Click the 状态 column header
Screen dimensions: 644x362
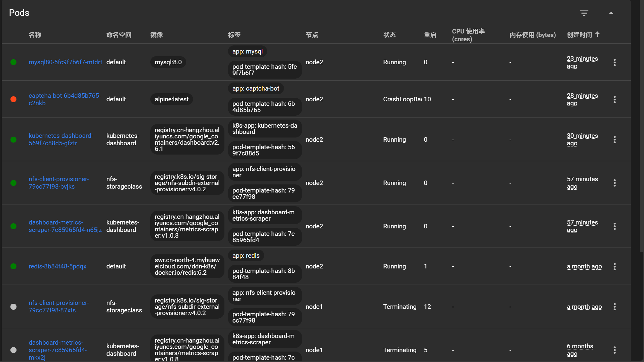(389, 35)
